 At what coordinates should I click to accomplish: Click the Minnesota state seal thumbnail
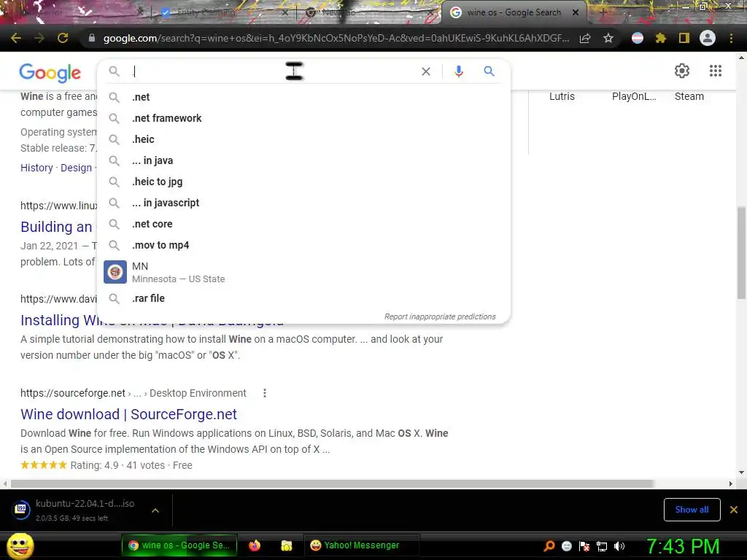click(115, 272)
